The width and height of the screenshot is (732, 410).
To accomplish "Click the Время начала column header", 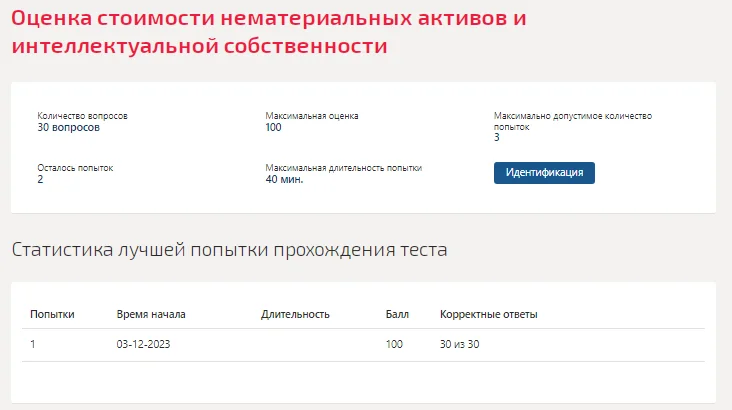I will (x=151, y=314).
